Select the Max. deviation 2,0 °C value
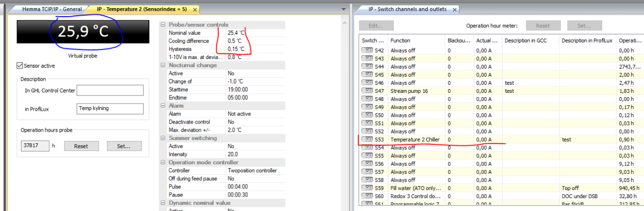The image size is (644, 211). tap(255, 130)
